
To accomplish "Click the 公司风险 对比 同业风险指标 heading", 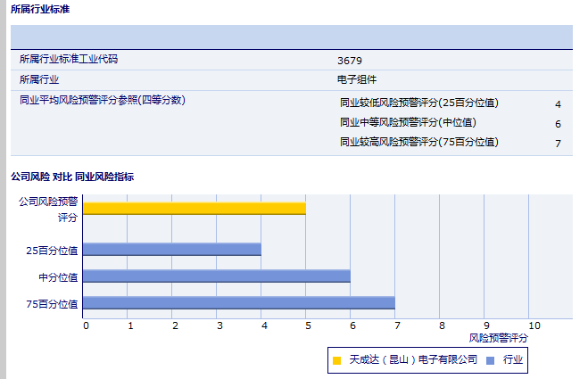I will [x=72, y=177].
